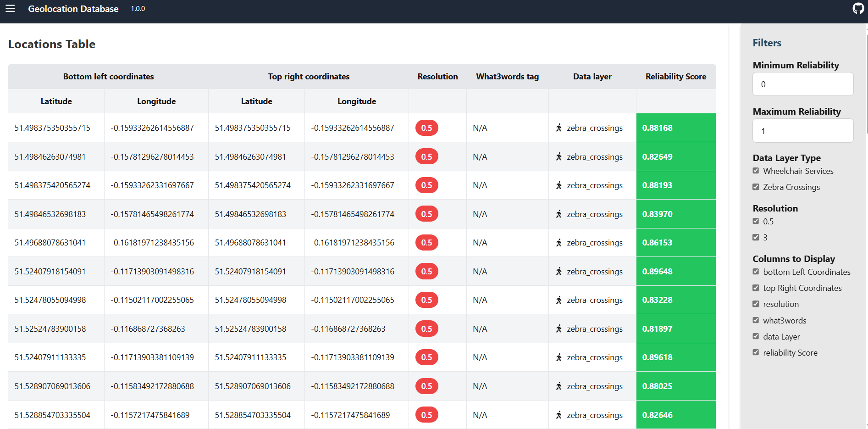Click the Reliability Score column header
Image resolution: width=868 pixels, height=429 pixels.
pos(675,77)
